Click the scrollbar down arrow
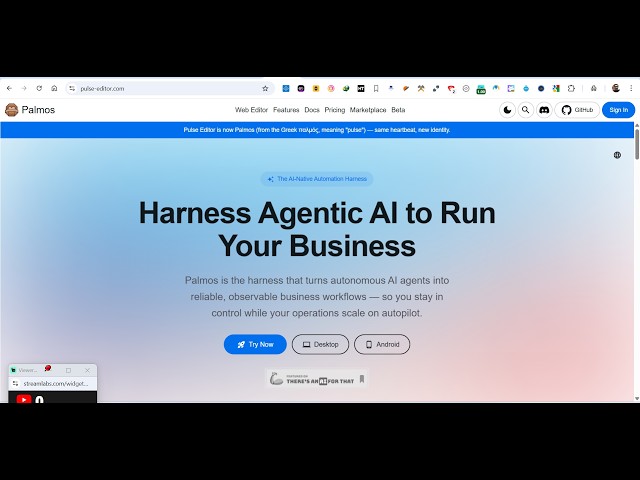 click(637, 398)
